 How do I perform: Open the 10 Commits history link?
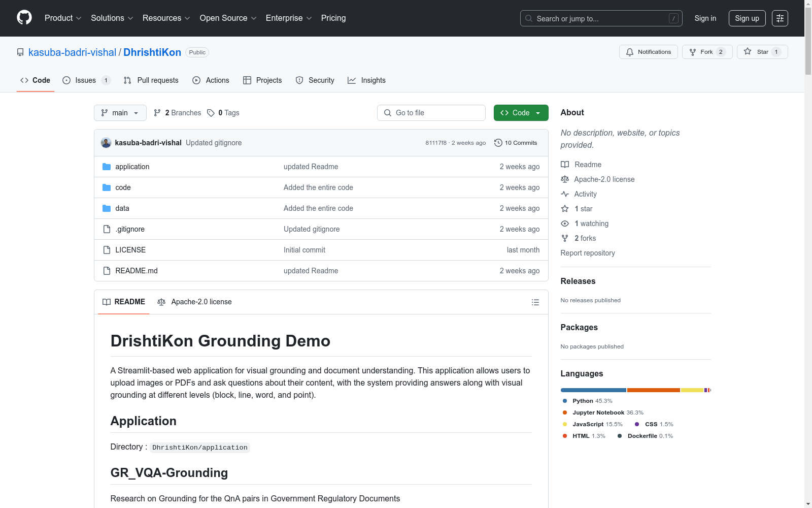point(516,143)
